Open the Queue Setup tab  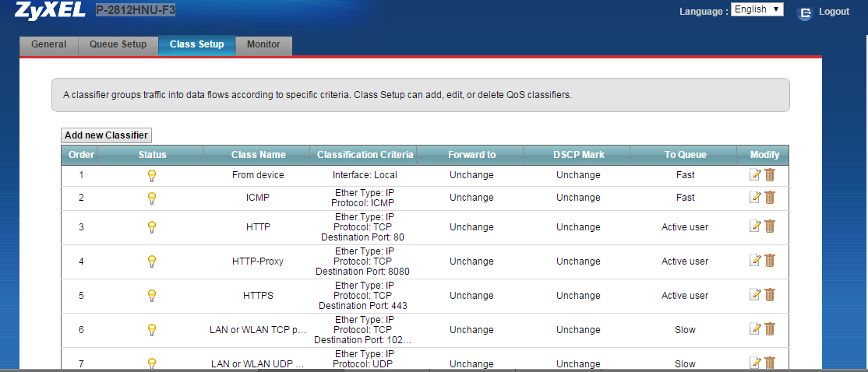(118, 45)
